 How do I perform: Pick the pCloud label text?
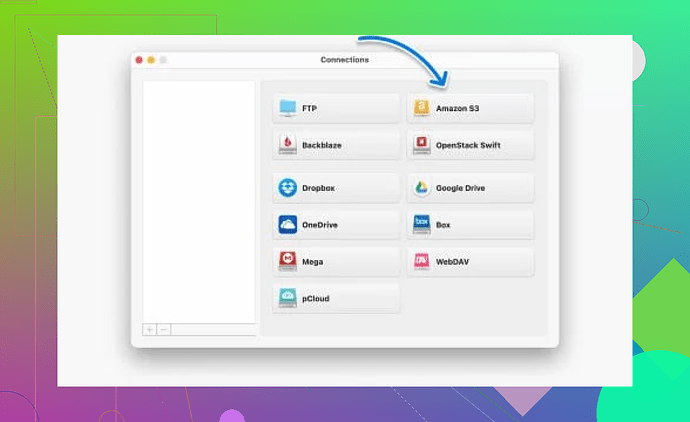tap(316, 298)
